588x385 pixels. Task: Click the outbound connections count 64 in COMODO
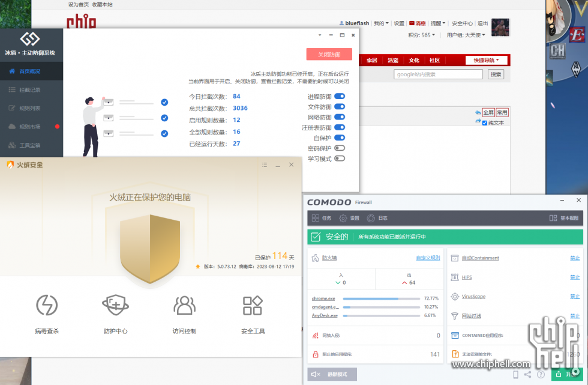coord(412,282)
